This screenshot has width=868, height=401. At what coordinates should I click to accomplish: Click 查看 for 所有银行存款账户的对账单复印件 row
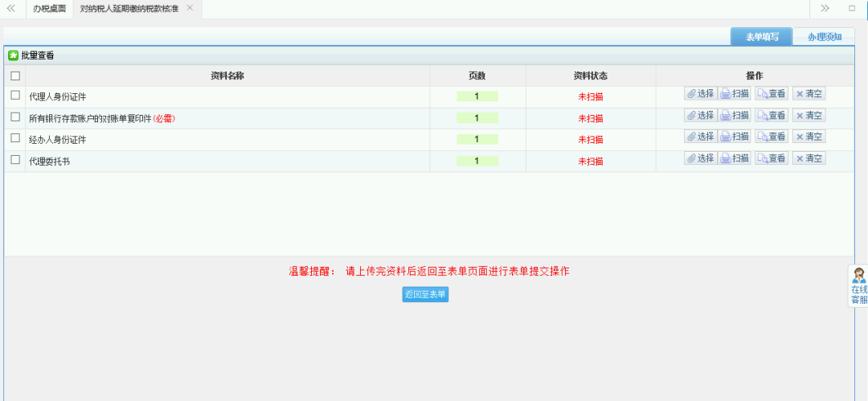pyautogui.click(x=771, y=115)
